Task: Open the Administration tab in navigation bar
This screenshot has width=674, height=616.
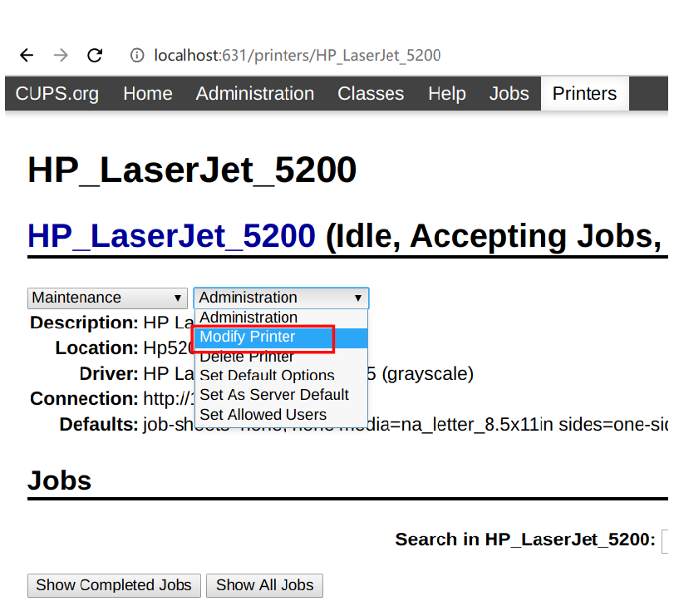Action: 254,94
